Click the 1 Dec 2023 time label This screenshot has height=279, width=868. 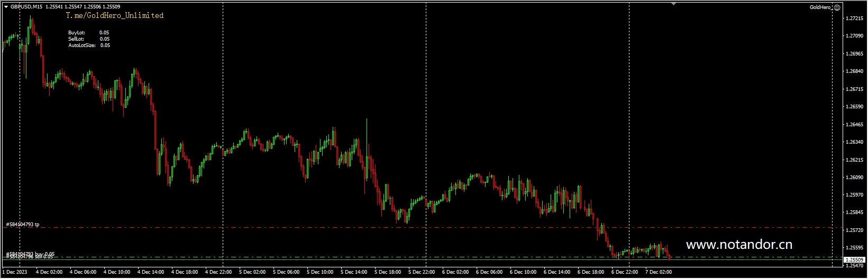coord(14,272)
